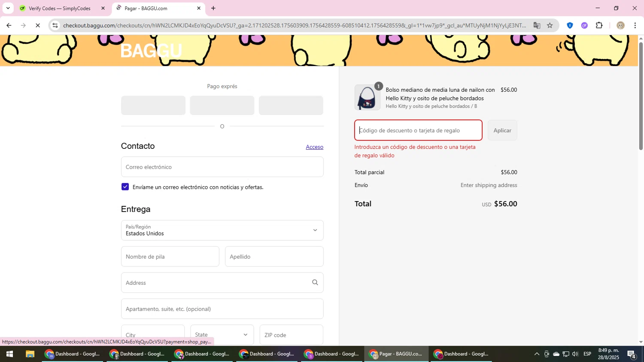Open the extensions puzzle menu

pyautogui.click(x=599, y=25)
